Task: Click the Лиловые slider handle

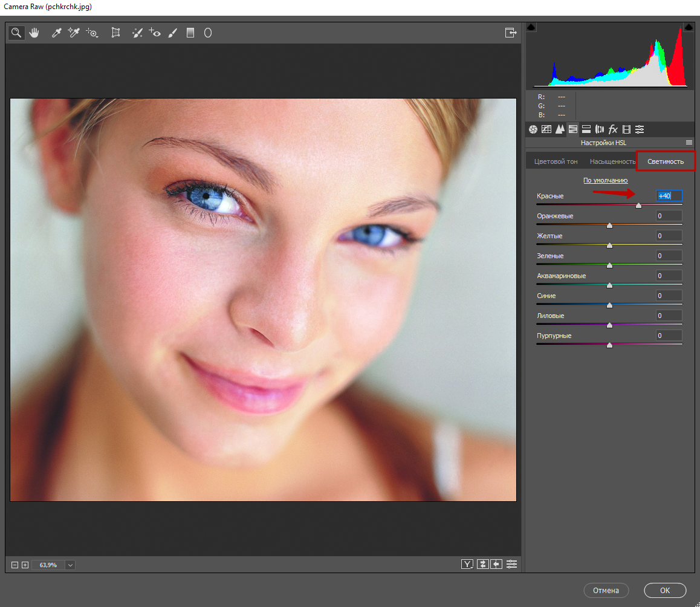Action: point(609,325)
